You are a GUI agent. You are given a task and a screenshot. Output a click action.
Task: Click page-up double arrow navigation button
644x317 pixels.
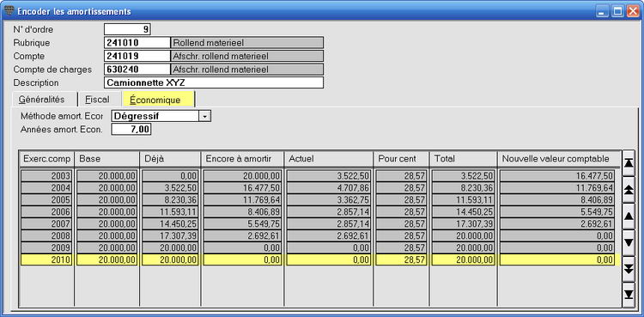pos(629,189)
